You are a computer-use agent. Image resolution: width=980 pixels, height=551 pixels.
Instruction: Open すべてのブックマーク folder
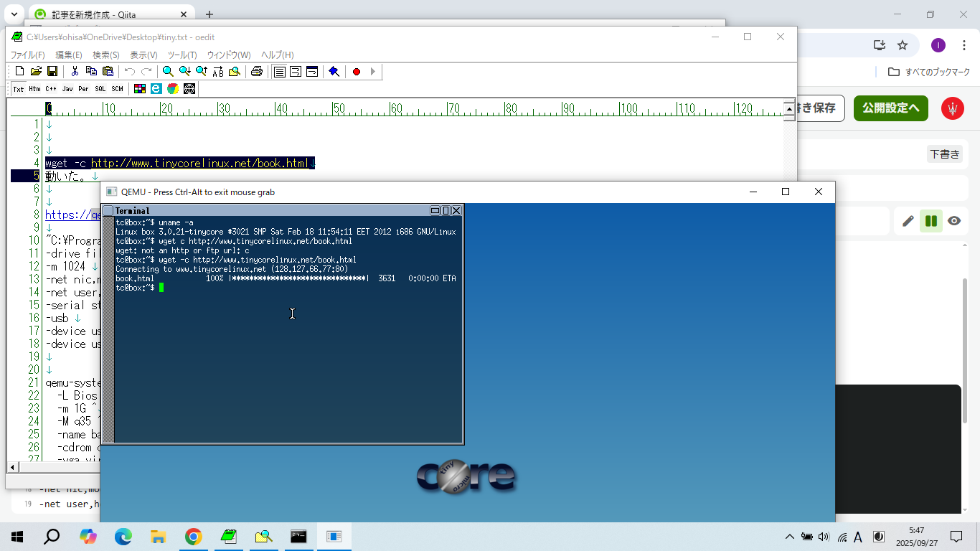tap(929, 72)
